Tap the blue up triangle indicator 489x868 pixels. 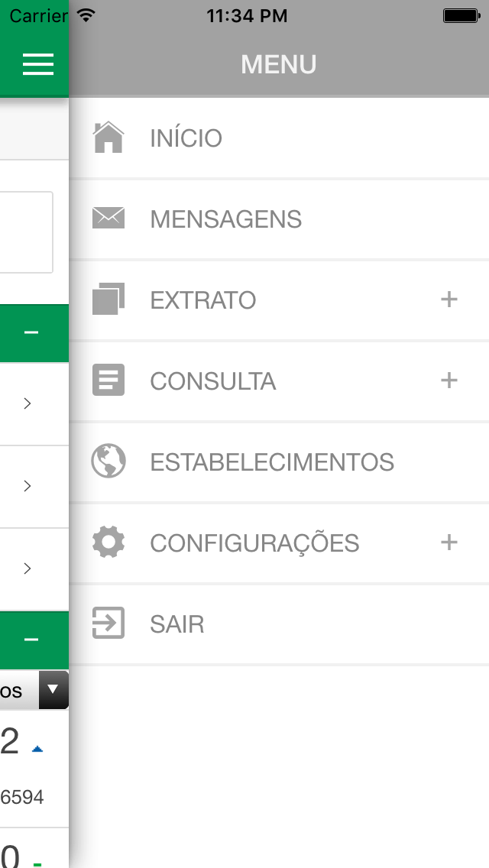coord(37,749)
